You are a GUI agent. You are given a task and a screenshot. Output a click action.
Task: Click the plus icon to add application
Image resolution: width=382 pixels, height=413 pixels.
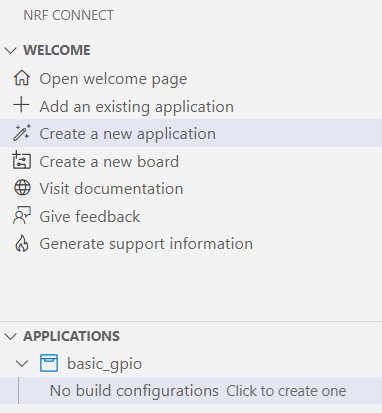click(x=22, y=105)
